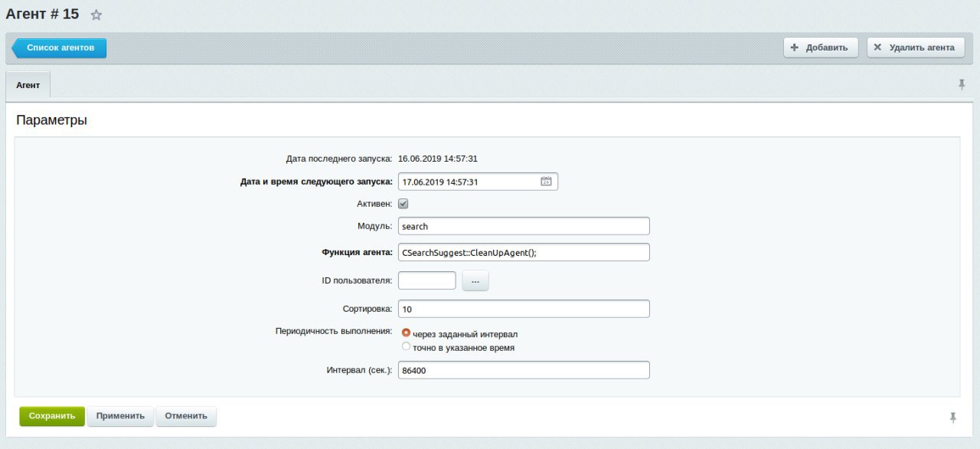980x449 pixels.
Task: Click the Применить button
Action: pyautogui.click(x=120, y=416)
